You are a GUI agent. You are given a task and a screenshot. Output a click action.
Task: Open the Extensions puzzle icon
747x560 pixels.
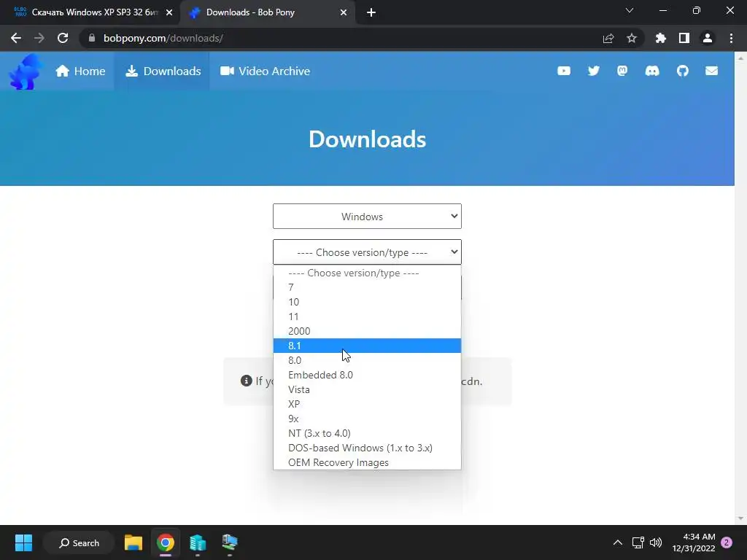point(660,38)
